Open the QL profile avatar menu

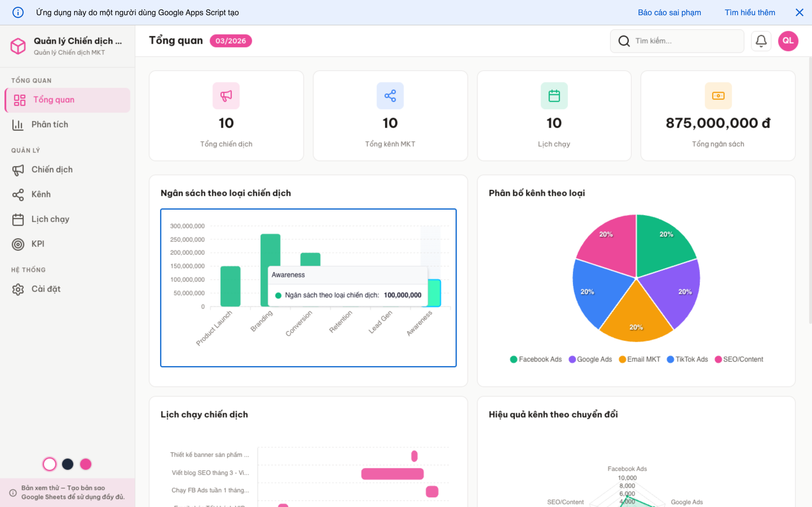(787, 41)
